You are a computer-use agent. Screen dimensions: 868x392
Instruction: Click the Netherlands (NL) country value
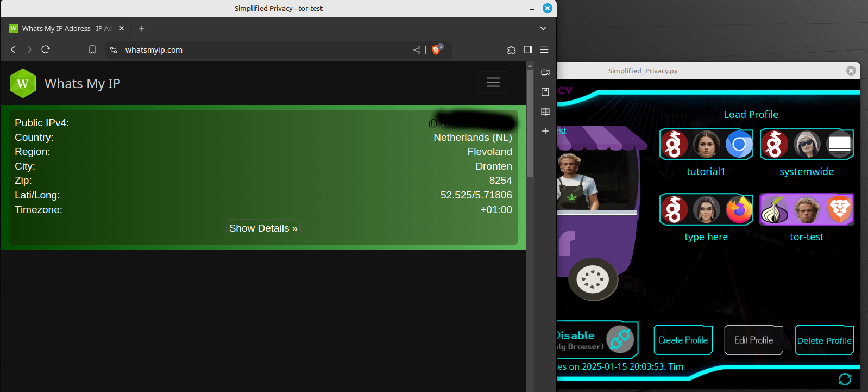(473, 138)
